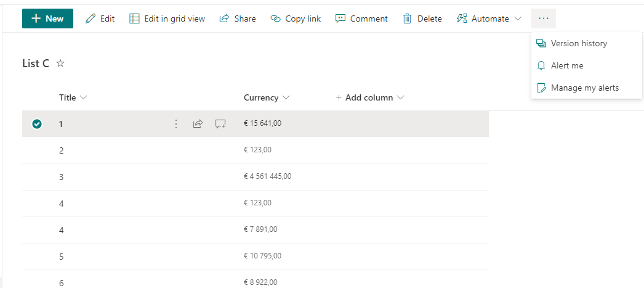Open the Title column header menu
The height and width of the screenshot is (288, 644).
[73, 97]
